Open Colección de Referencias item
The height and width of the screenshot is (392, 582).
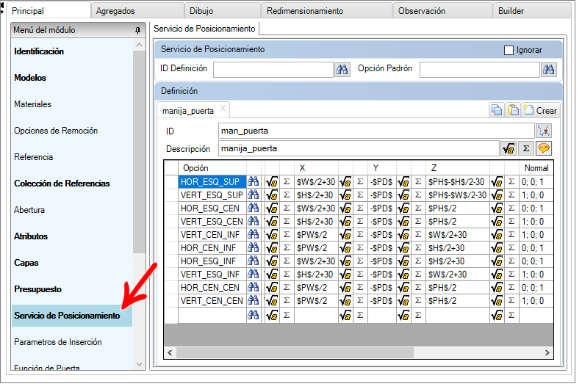point(62,184)
